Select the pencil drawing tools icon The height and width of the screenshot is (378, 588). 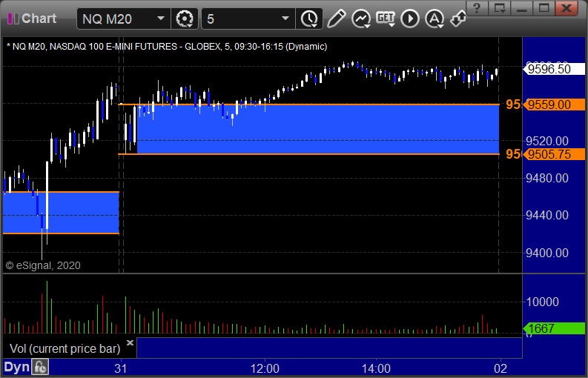(x=336, y=19)
